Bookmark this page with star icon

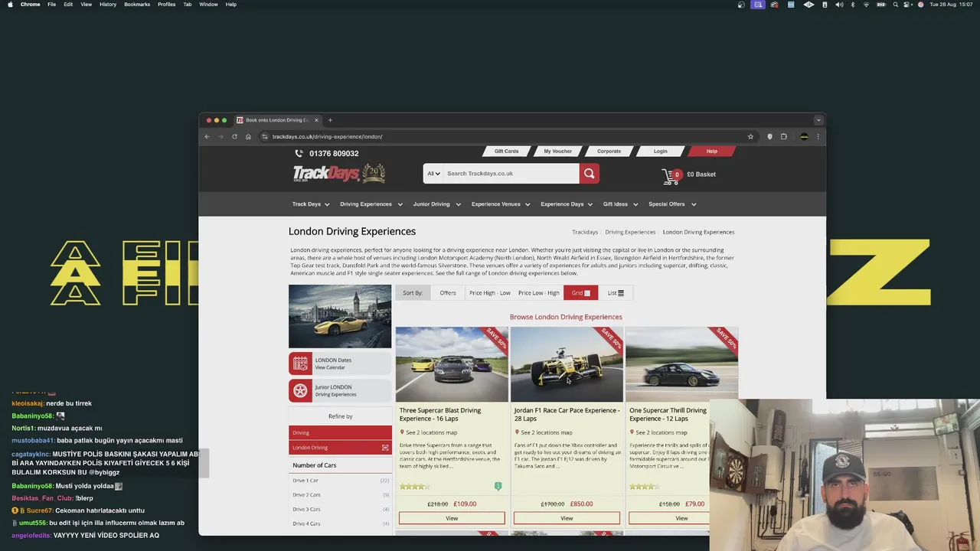click(x=750, y=136)
